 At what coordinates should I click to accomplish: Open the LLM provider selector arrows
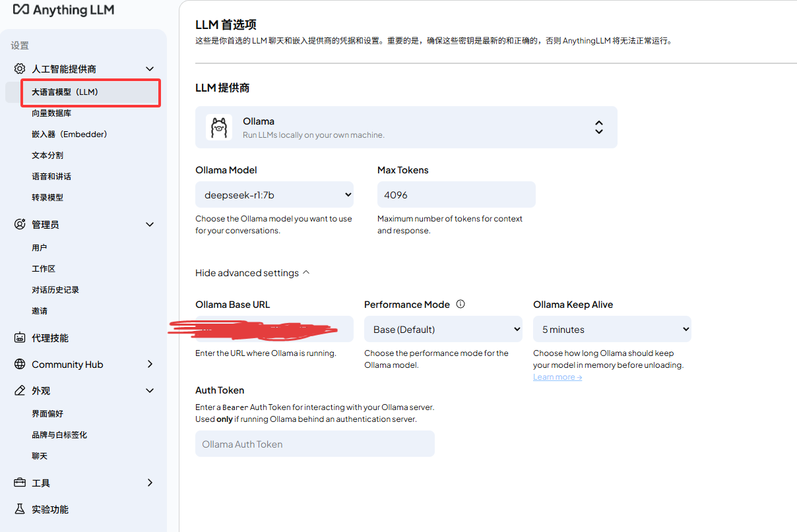(x=598, y=127)
